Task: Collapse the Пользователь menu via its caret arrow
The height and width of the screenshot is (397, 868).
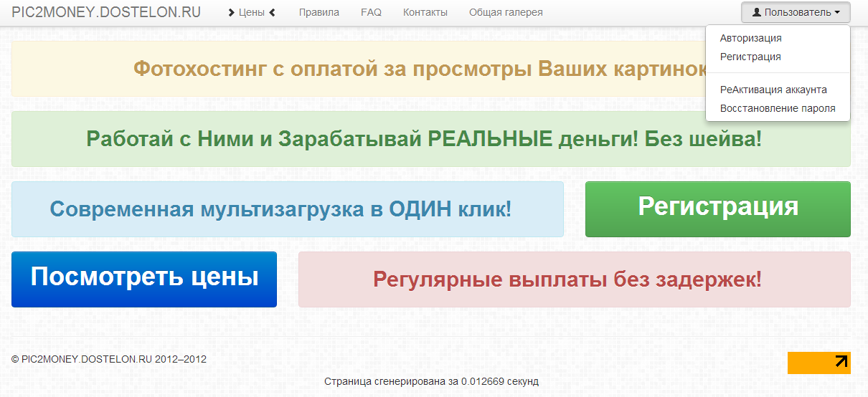Action: tap(837, 13)
